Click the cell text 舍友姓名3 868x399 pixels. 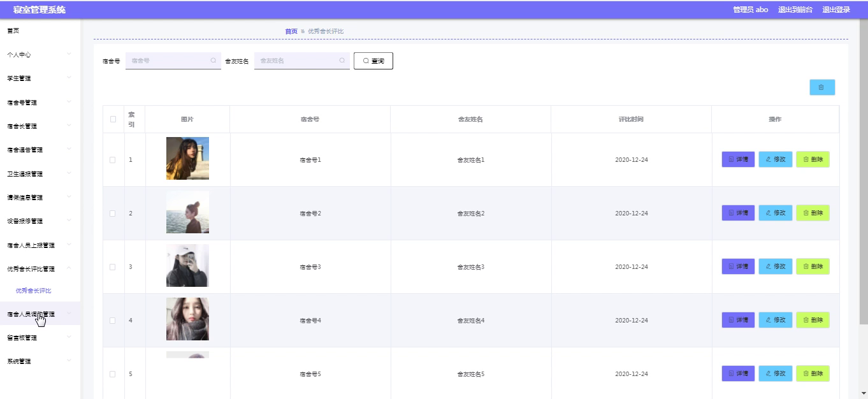[471, 267]
